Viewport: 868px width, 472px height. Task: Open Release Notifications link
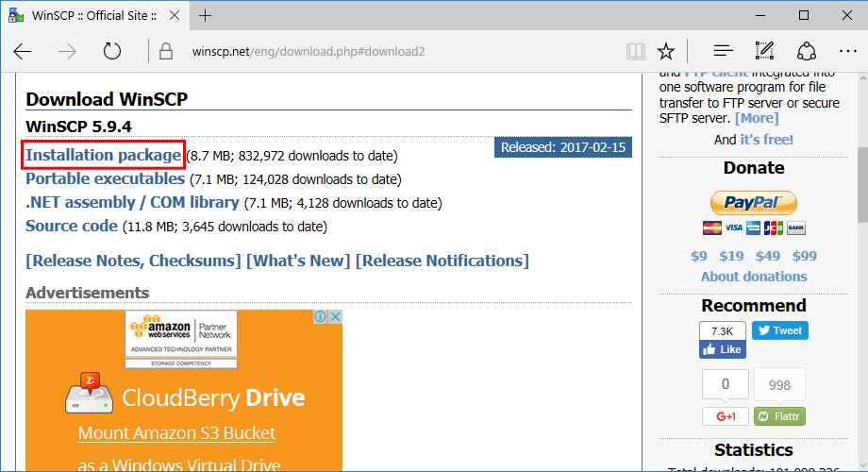pos(442,261)
